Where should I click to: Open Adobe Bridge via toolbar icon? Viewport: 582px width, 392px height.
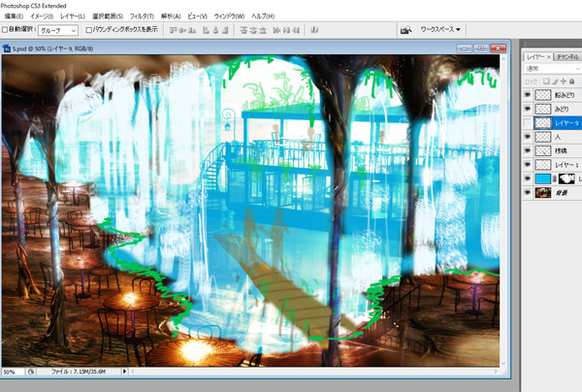406,30
